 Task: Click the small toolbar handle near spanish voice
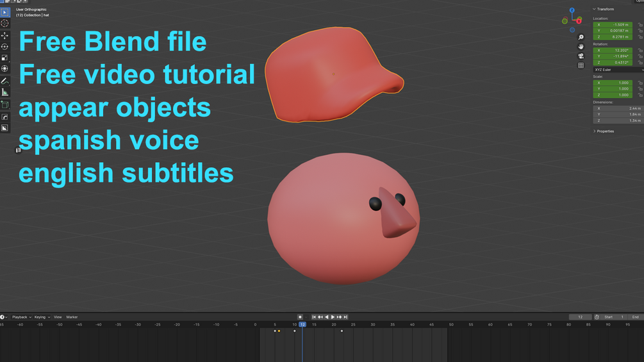click(x=18, y=150)
